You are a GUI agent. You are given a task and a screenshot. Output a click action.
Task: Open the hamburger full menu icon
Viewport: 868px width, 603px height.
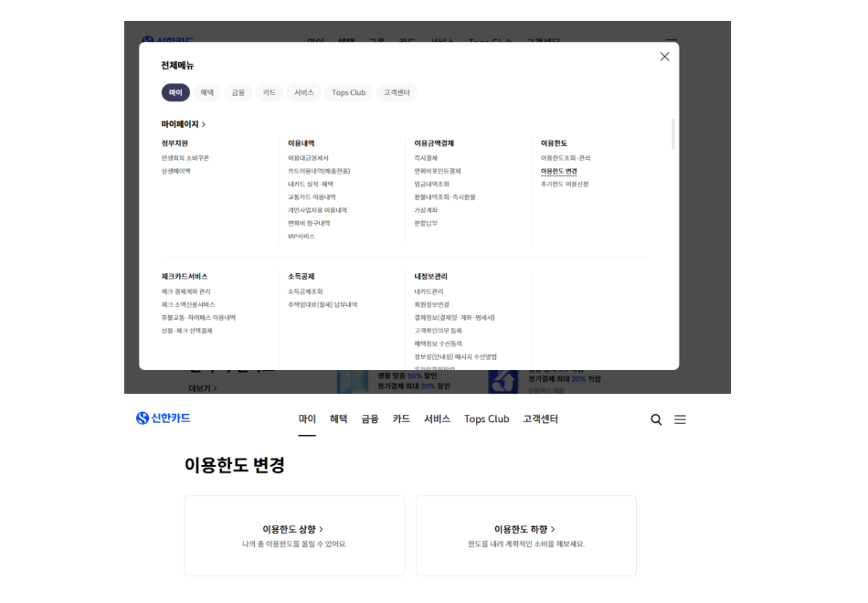point(680,419)
